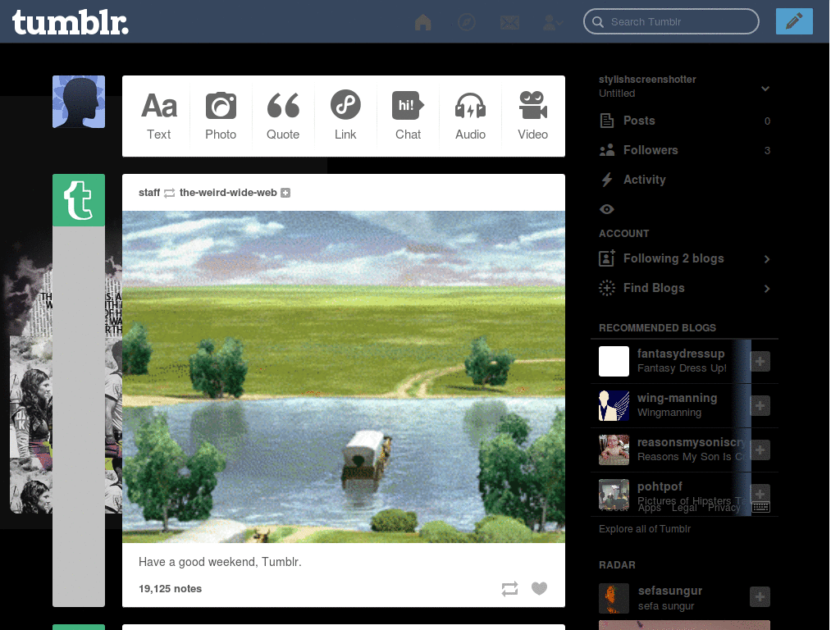Click the Posts document icon
This screenshot has height=630, width=840.
coord(607,121)
